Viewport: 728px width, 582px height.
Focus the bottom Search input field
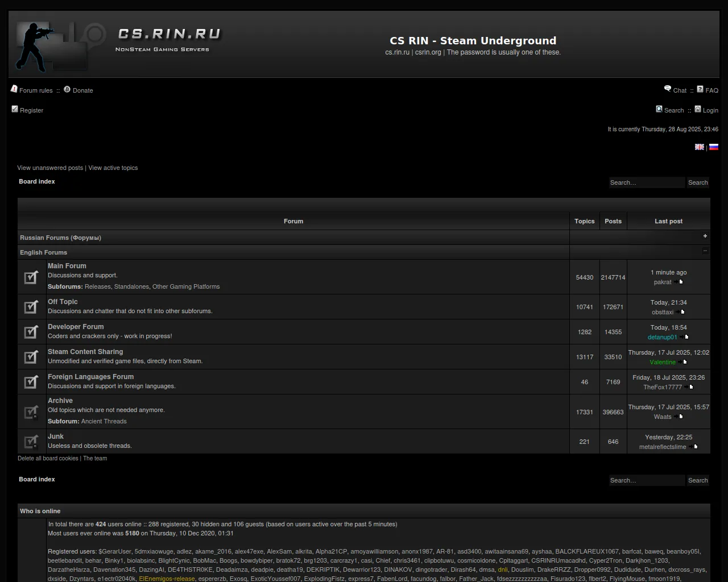tap(647, 480)
